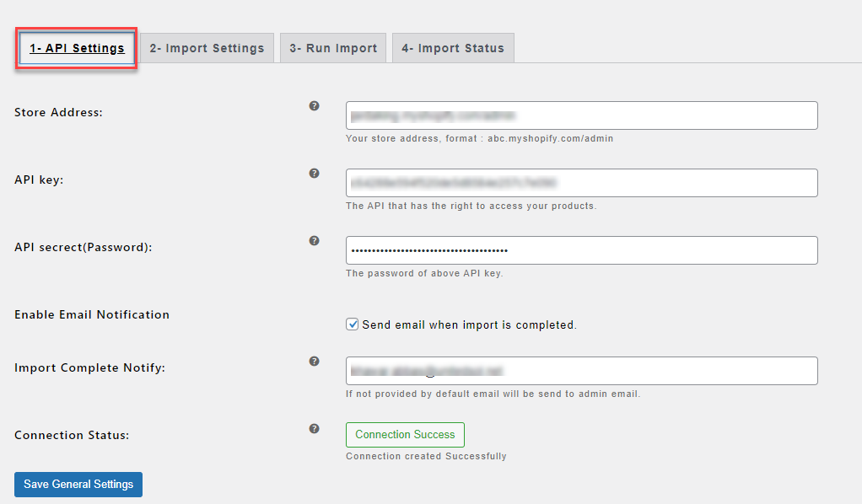Click the Connection Success button
The width and height of the screenshot is (862, 504).
point(405,435)
